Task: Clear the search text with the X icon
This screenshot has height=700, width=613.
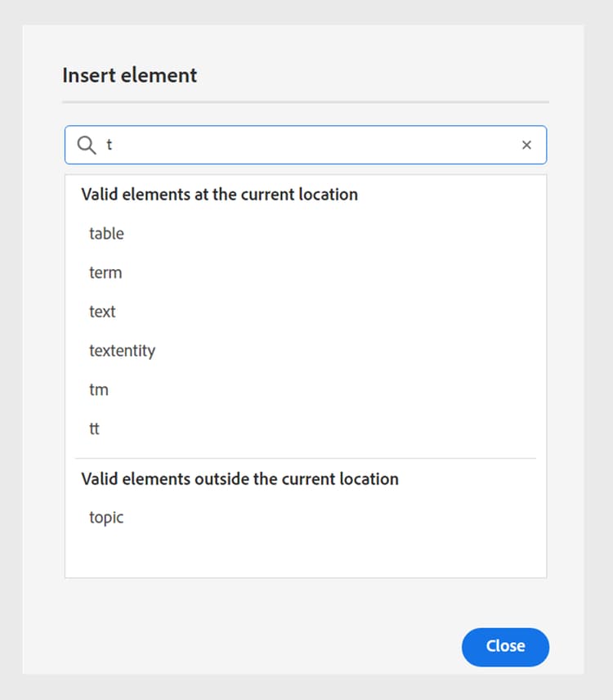Action: (526, 145)
